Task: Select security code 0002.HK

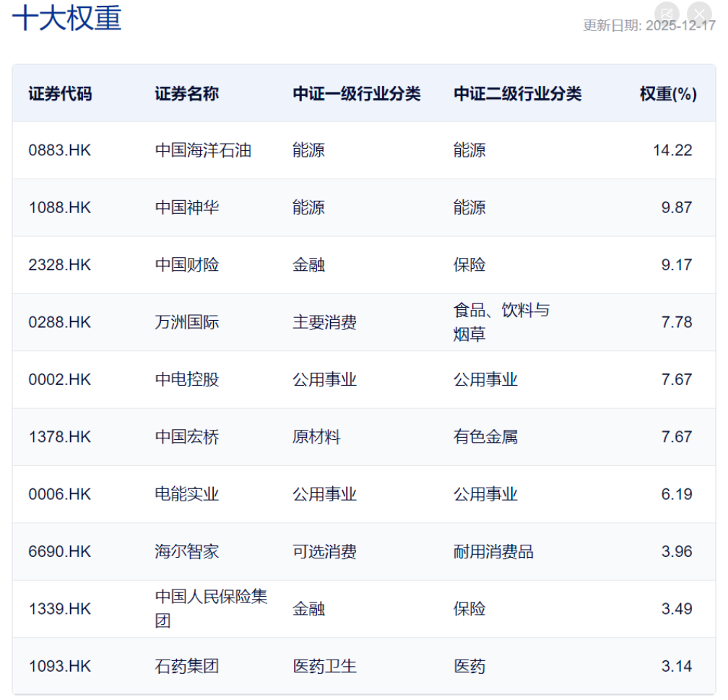Action: coord(59,379)
